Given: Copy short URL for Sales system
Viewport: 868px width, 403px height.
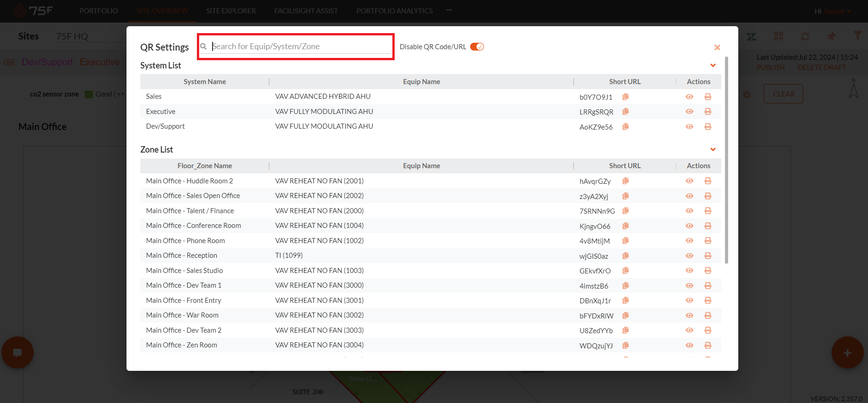Looking at the screenshot, I should [x=626, y=96].
